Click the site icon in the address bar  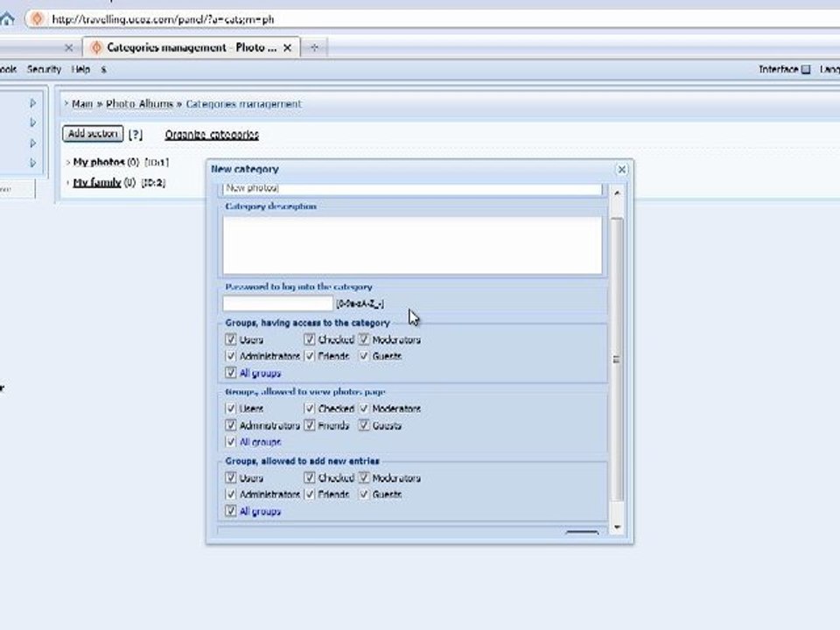tap(38, 19)
